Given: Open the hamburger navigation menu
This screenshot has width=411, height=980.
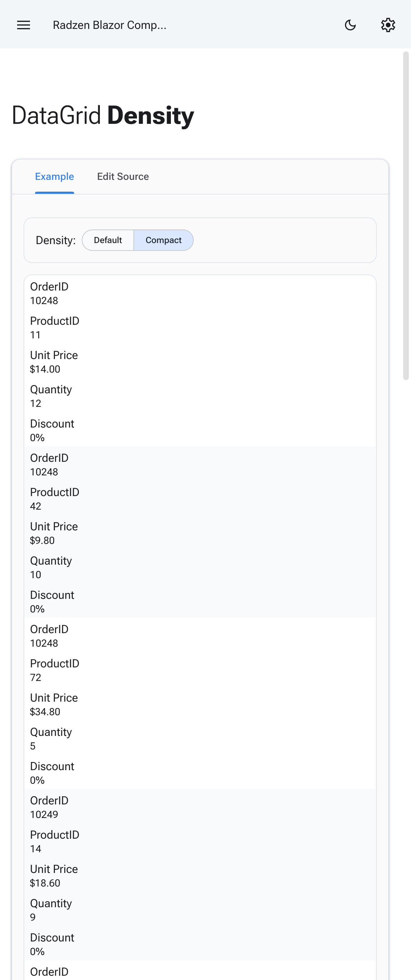Looking at the screenshot, I should [23, 25].
